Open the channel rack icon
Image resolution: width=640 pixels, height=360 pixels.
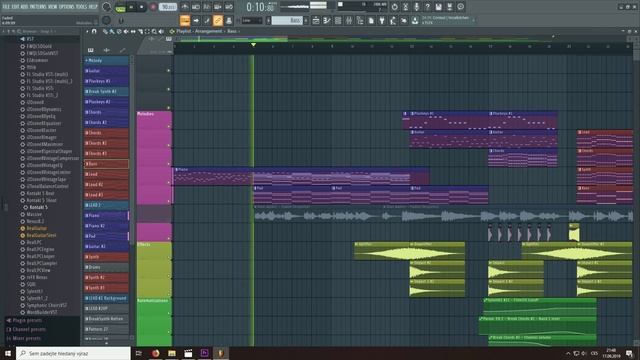tap(338, 20)
